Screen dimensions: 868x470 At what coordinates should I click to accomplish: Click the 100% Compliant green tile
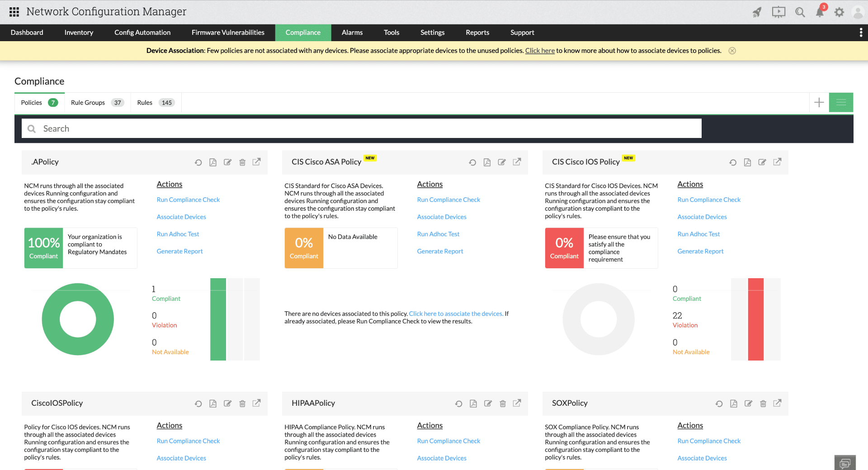[44, 248]
